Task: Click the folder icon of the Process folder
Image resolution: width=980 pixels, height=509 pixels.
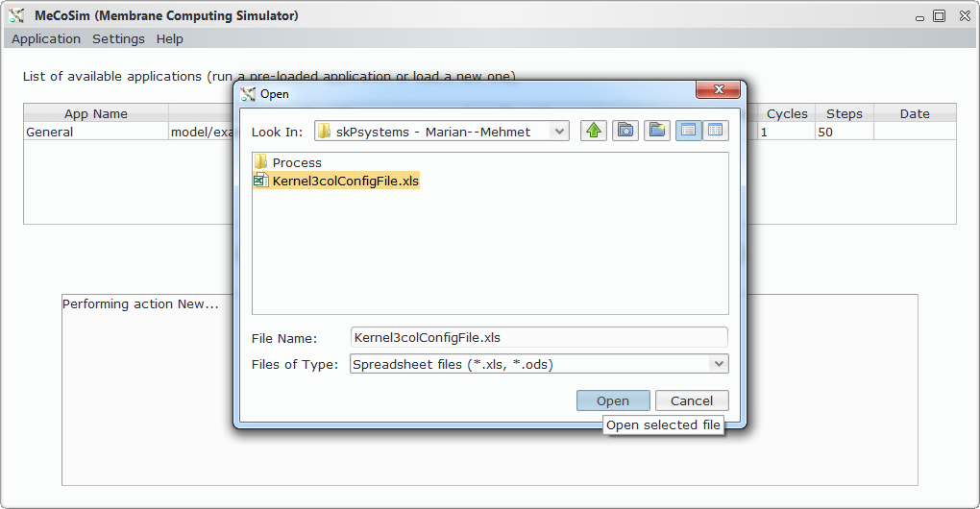Action: pyautogui.click(x=260, y=162)
